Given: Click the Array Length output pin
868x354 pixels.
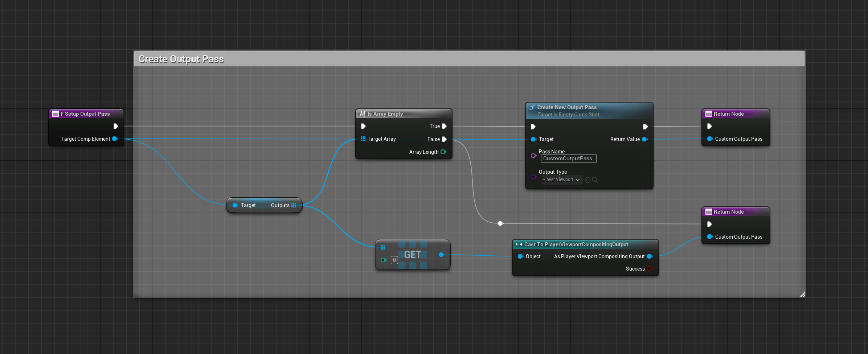Looking at the screenshot, I should click(x=443, y=152).
